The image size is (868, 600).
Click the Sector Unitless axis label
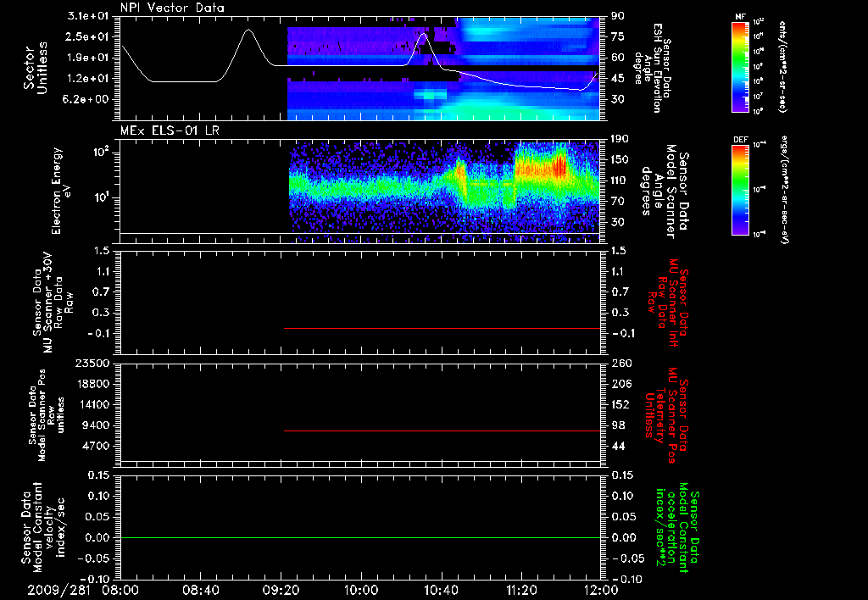coord(35,68)
